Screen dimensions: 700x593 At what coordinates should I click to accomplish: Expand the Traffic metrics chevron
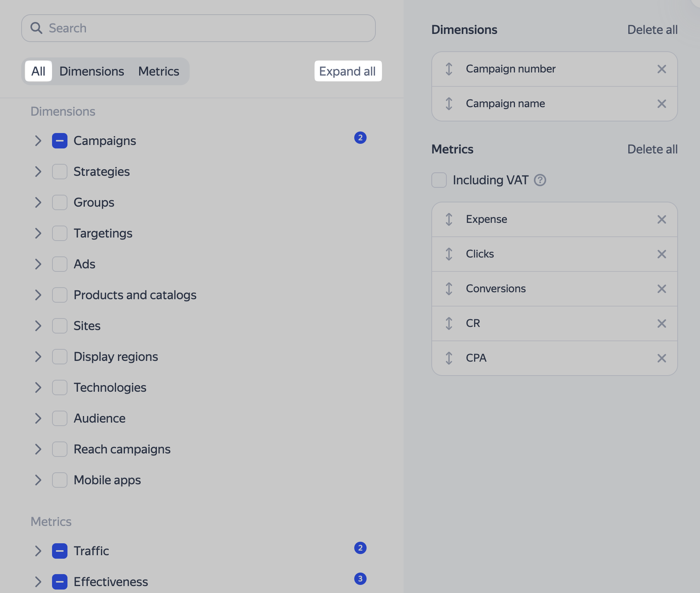coord(38,551)
